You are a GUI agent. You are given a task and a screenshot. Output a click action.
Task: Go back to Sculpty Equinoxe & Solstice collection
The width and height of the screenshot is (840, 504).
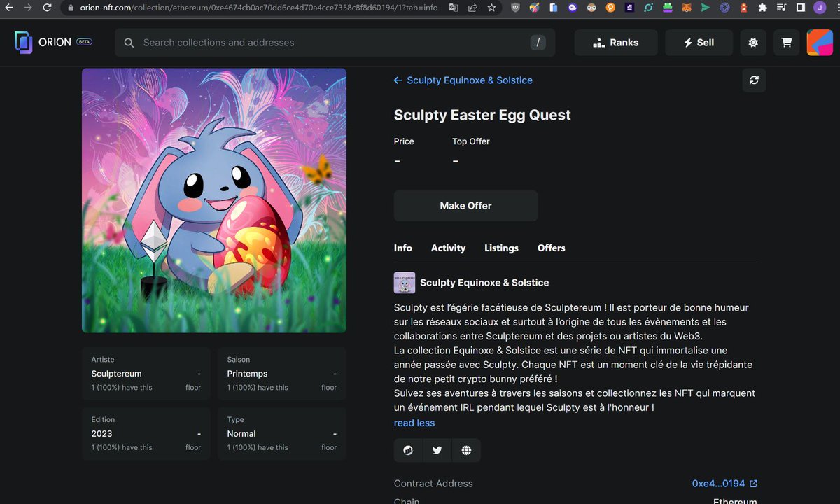click(463, 80)
